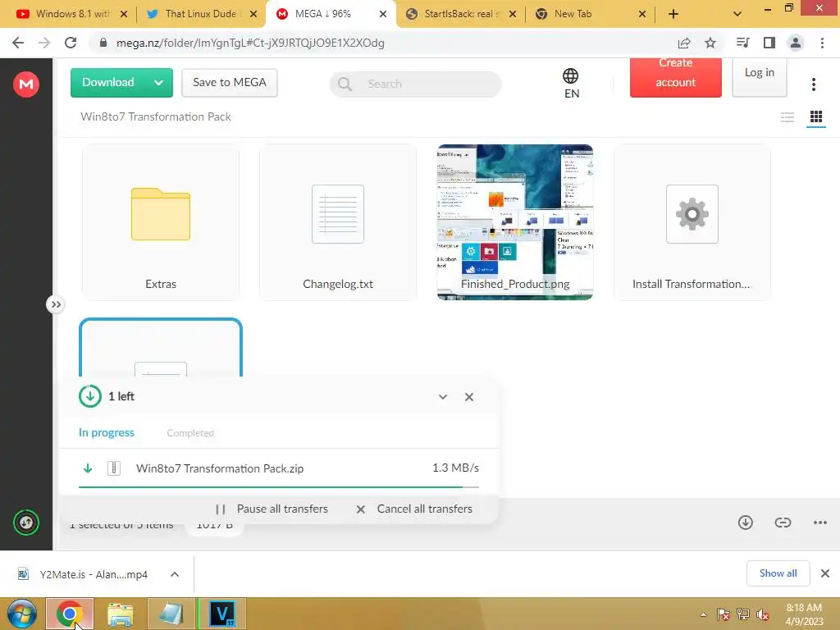This screenshot has height=630, width=840.
Task: Click the volume tray icon
Action: pos(762,614)
